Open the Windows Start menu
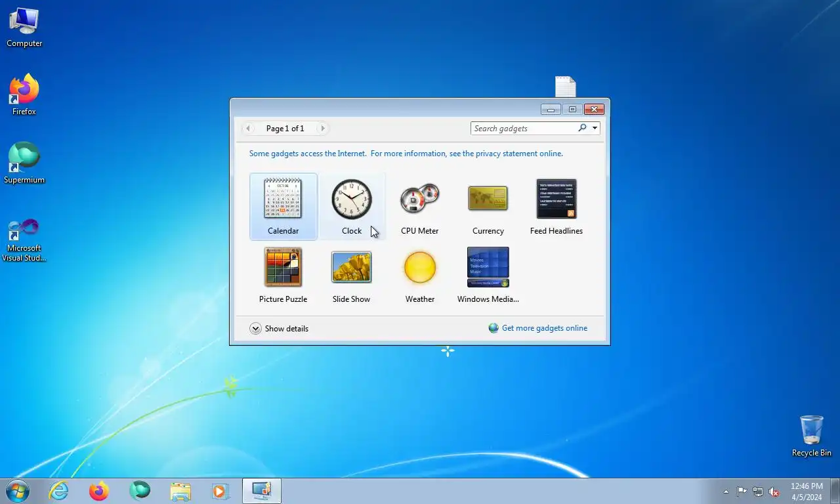 coord(18,491)
